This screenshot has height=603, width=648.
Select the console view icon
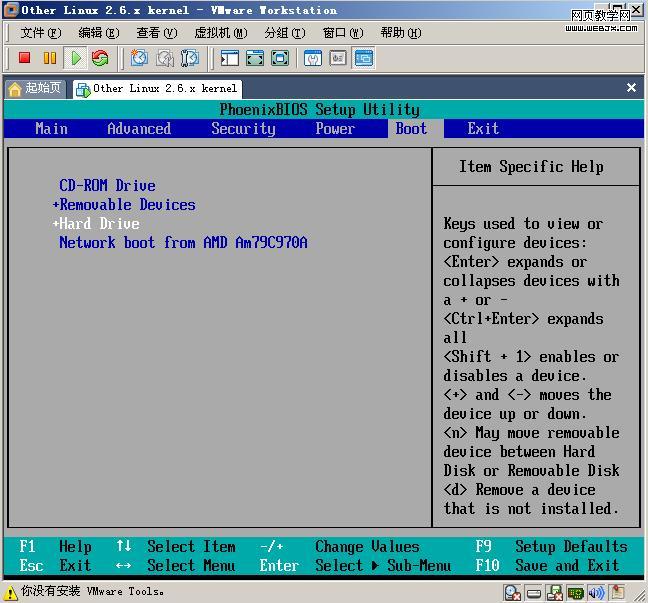[364, 58]
